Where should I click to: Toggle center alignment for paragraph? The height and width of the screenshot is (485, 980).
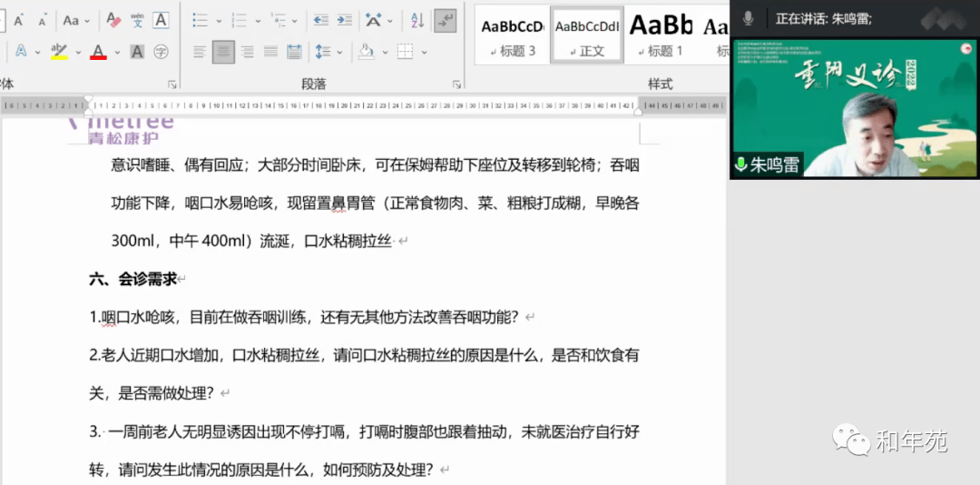click(x=223, y=52)
